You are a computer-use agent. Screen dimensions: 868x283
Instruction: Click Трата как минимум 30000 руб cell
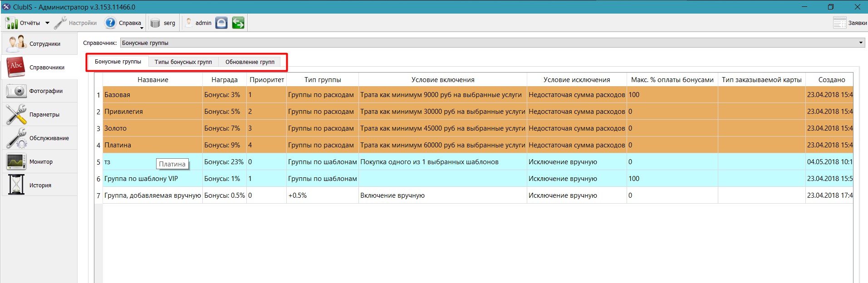[x=443, y=112]
